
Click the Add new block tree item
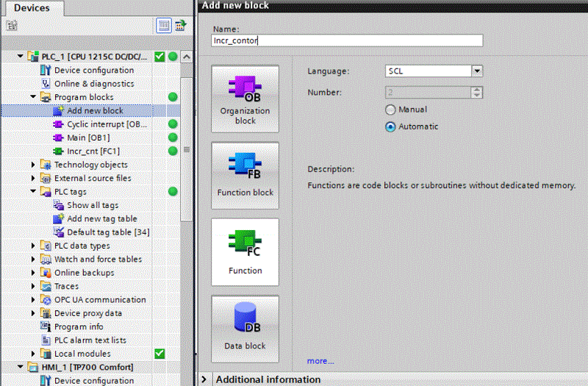click(95, 111)
